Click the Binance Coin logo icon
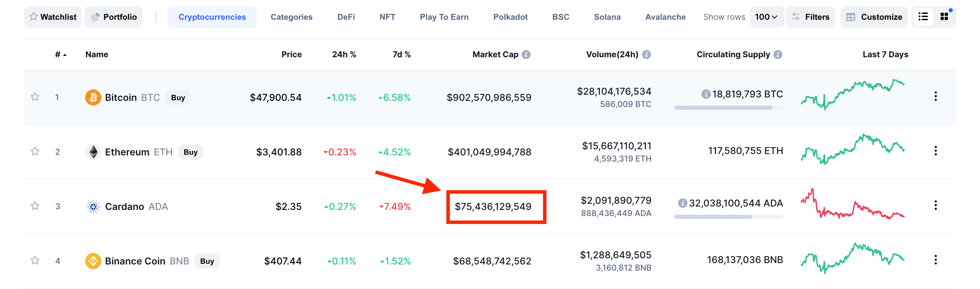Image resolution: width=980 pixels, height=289 pixels. click(x=93, y=261)
